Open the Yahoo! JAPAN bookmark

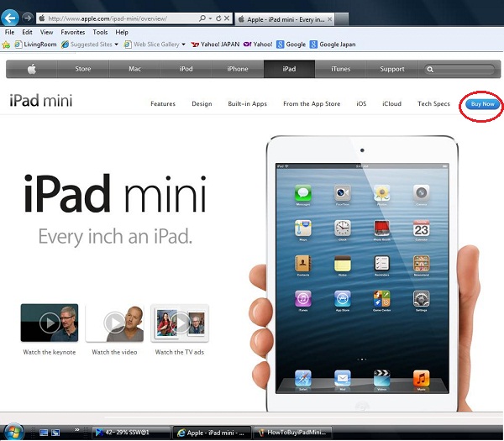215,45
